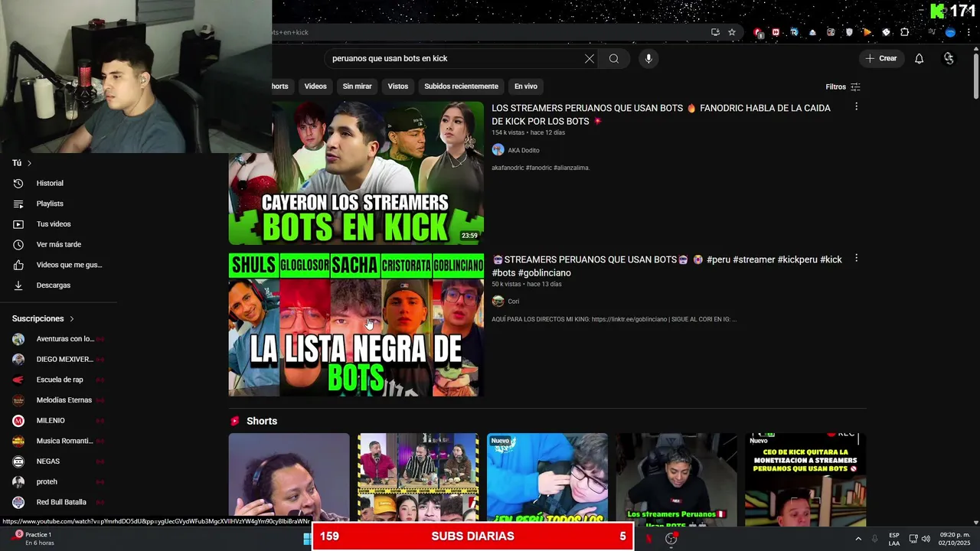This screenshot has width=980, height=551.
Task: Open Cayeron los streamers bots thumbnail
Action: click(356, 173)
